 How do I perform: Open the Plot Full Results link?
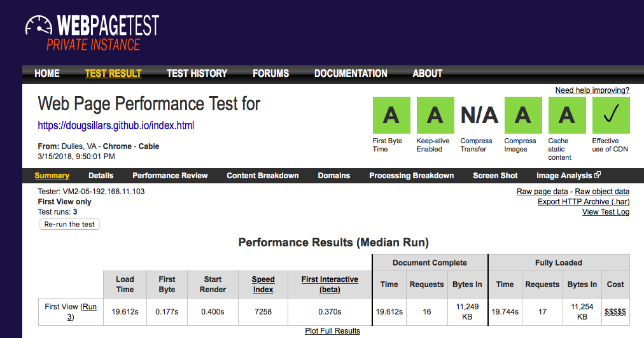click(x=332, y=331)
